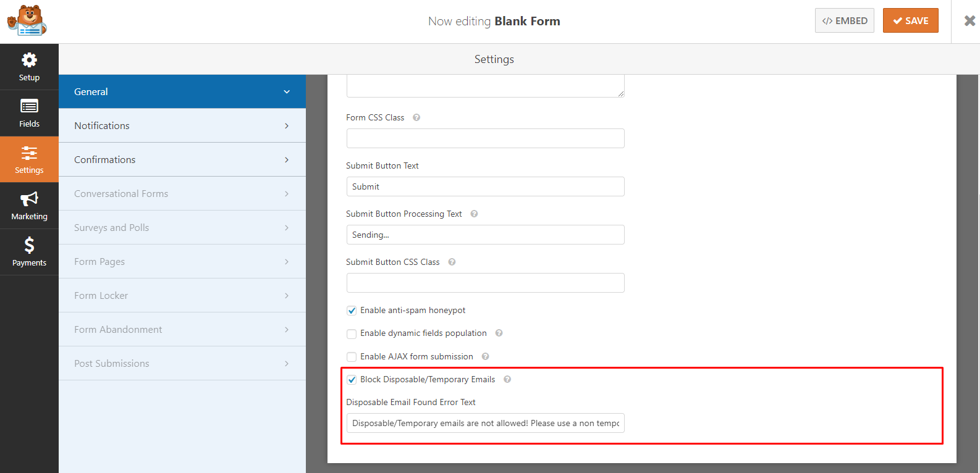Screen dimensions: 980x473
Task: Open Post Submissions settings
Action: [182, 363]
